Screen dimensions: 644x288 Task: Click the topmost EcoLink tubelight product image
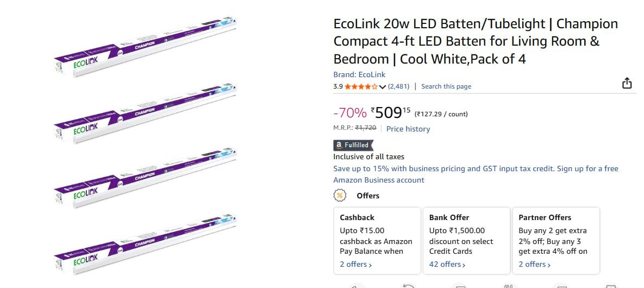pyautogui.click(x=147, y=48)
